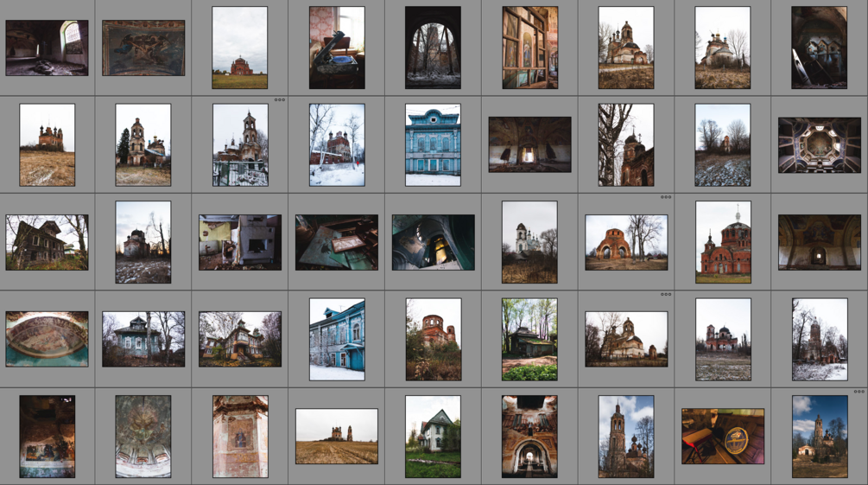Click the three-dot badge on the blue-sky church photo
Image resolution: width=868 pixels, height=485 pixels.
coord(858,392)
